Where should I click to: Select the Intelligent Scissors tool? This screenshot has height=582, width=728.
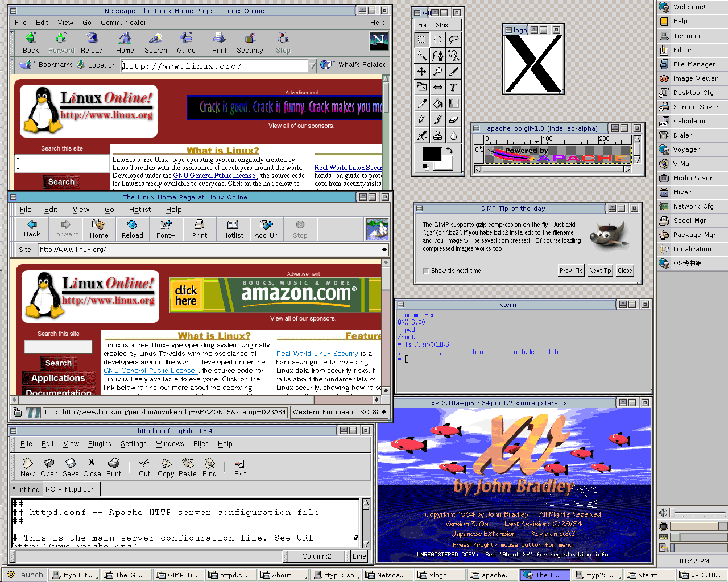(x=453, y=55)
